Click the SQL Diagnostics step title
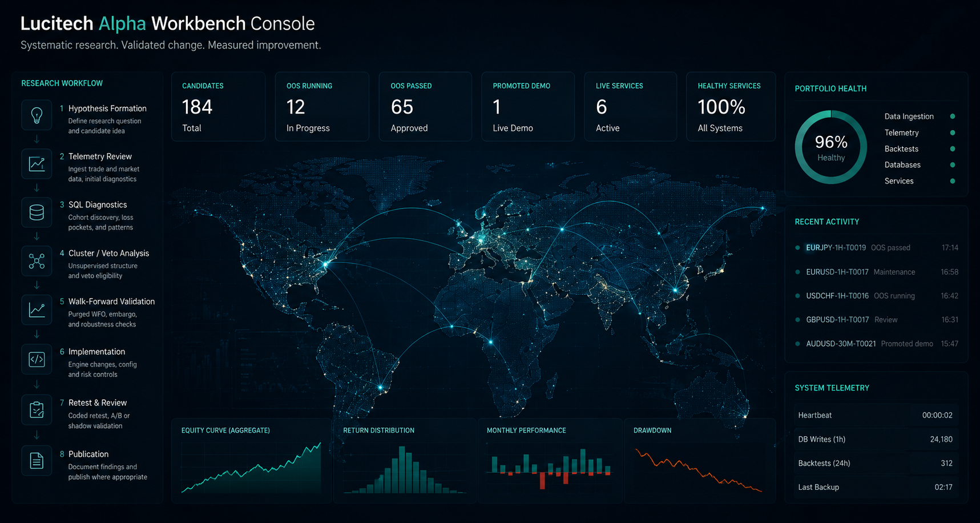The image size is (980, 523). [x=98, y=205]
